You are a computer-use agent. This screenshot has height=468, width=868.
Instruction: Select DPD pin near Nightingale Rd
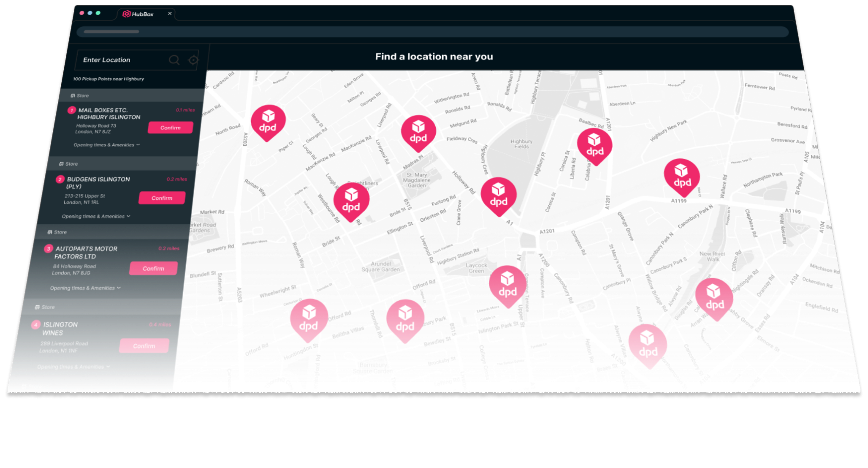(714, 298)
